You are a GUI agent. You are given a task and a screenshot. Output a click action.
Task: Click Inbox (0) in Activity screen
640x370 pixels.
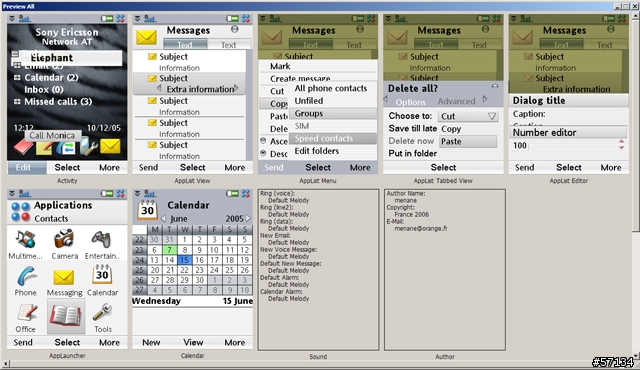point(44,90)
